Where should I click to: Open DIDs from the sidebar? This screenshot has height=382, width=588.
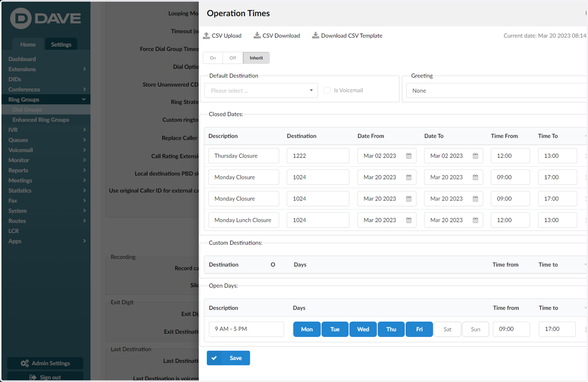click(x=15, y=79)
